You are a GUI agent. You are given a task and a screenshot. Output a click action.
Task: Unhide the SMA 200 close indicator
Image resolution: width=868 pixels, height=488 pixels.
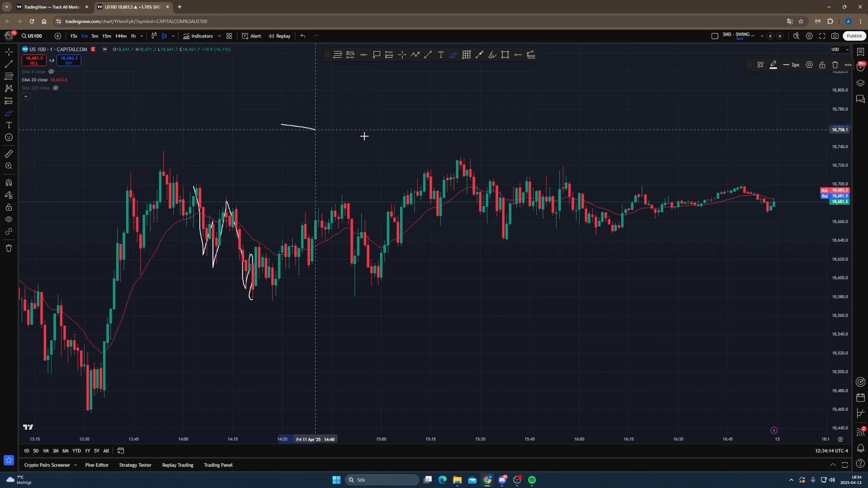pyautogui.click(x=56, y=88)
